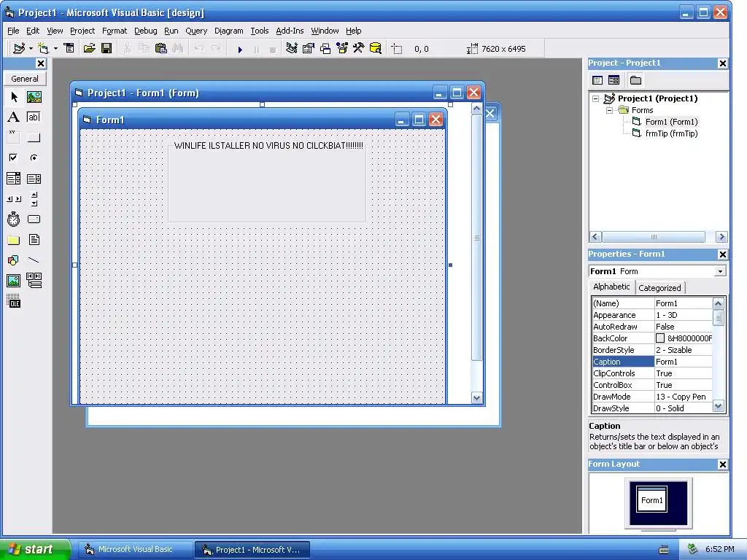Image resolution: width=747 pixels, height=560 pixels.
Task: Open the Project menu
Action: 82,31
